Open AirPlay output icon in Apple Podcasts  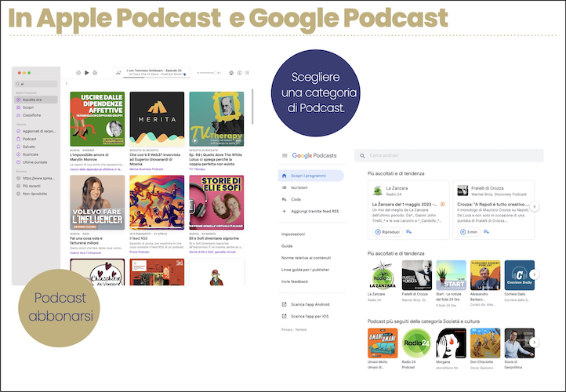click(231, 73)
